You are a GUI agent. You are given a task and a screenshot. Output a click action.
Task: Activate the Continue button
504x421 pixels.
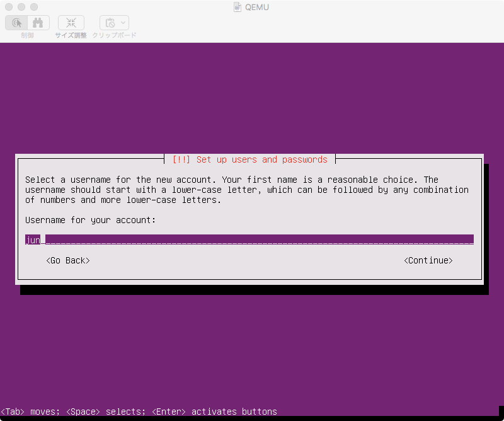tap(428, 260)
